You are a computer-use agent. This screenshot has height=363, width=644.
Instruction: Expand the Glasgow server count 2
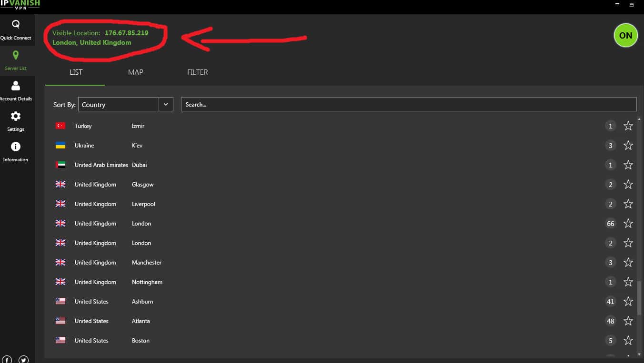point(610,185)
